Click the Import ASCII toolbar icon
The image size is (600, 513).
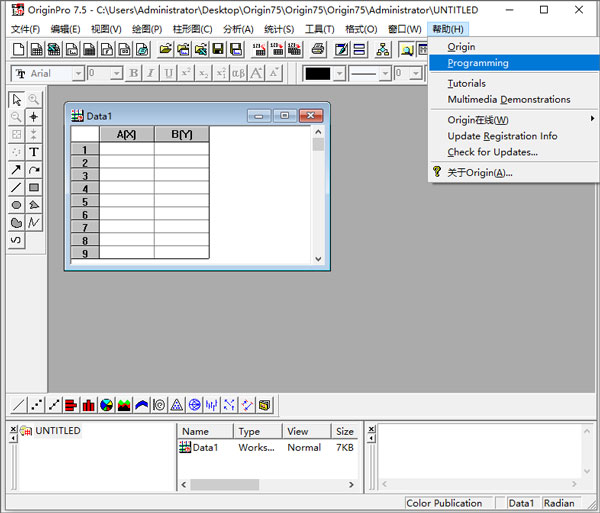click(x=259, y=49)
